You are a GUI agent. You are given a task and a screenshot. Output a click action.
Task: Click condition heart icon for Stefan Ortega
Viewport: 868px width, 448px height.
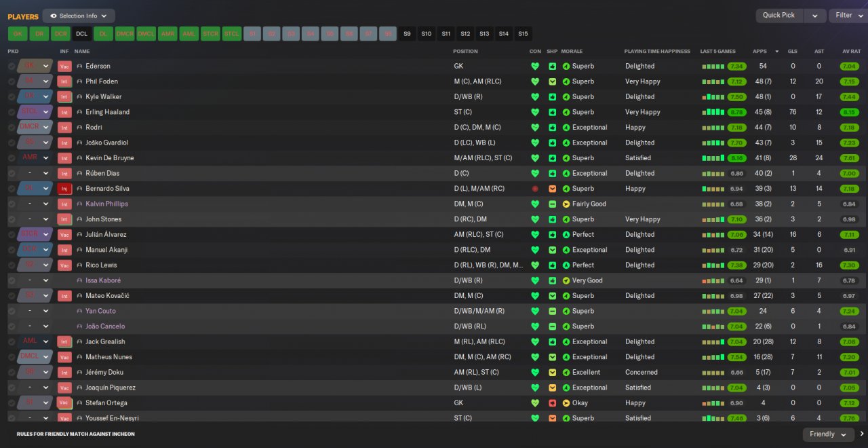[535, 403]
